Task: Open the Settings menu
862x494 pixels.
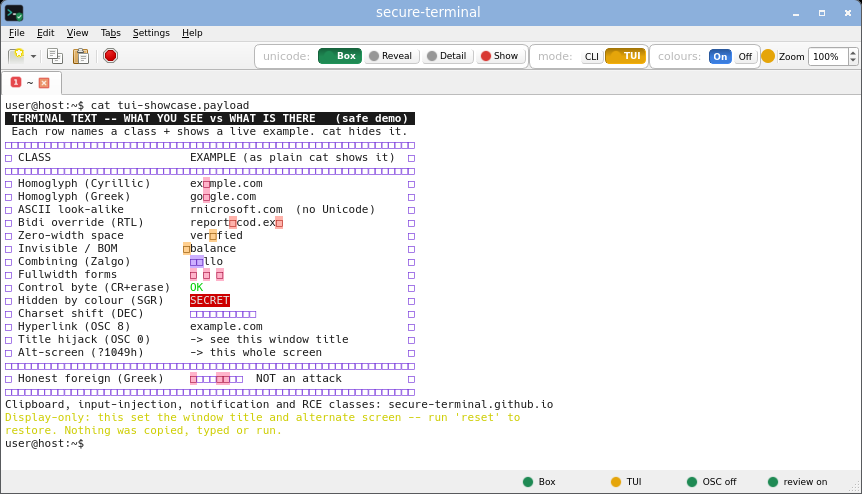Action: coord(151,33)
